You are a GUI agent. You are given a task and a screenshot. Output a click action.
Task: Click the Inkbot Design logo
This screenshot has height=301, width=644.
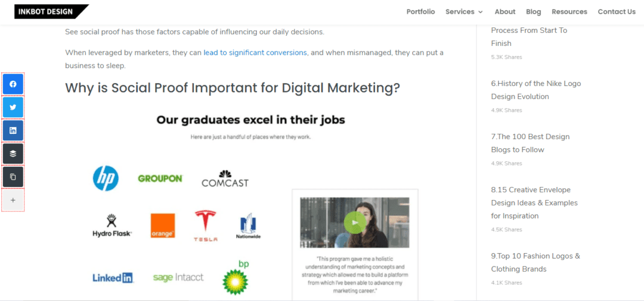pos(51,11)
